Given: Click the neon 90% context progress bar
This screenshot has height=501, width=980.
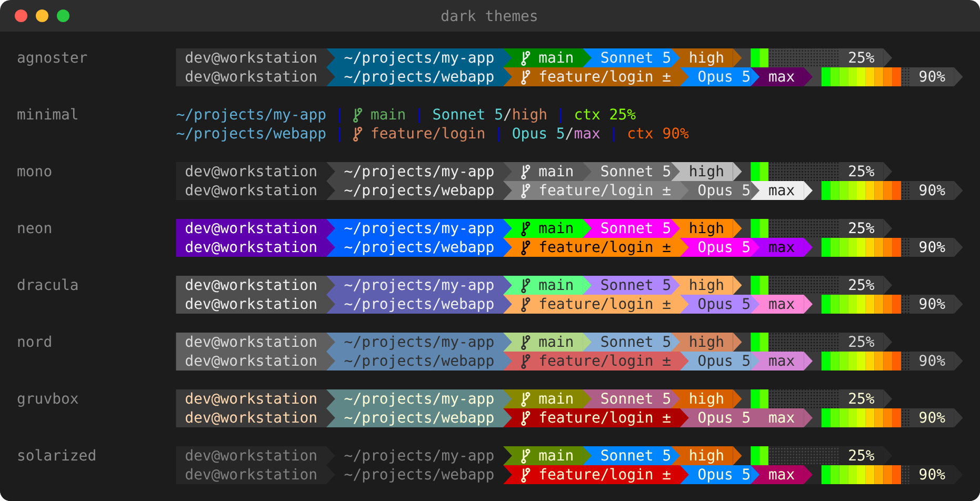Looking at the screenshot, I should [x=865, y=247].
